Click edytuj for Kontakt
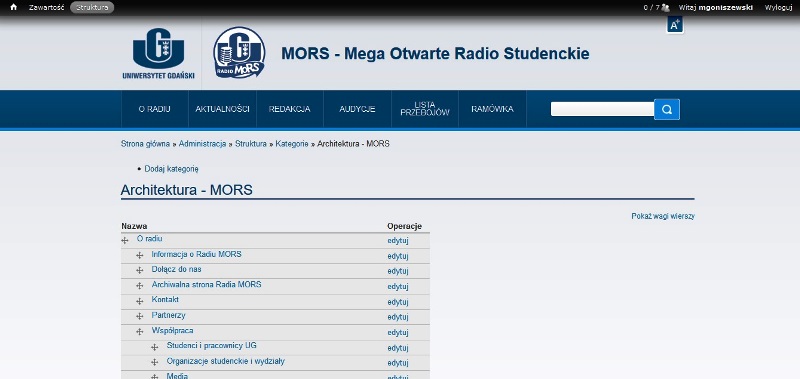The image size is (800, 379). [398, 302]
